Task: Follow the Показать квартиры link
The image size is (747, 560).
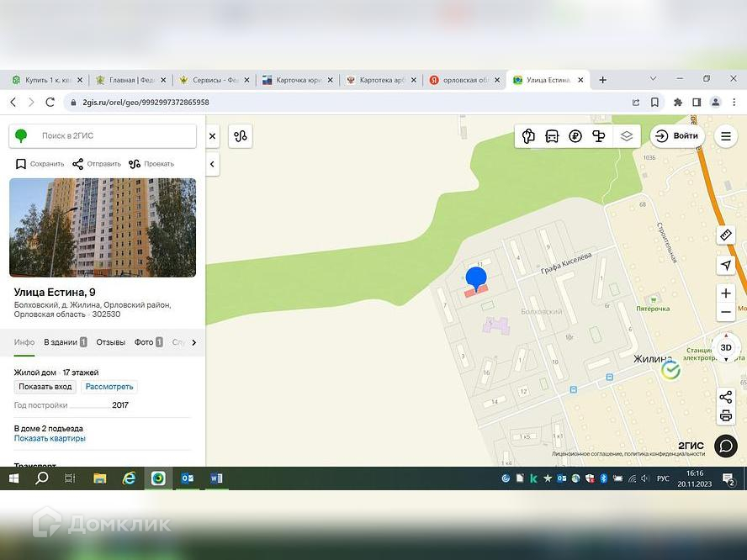Action: coord(50,438)
